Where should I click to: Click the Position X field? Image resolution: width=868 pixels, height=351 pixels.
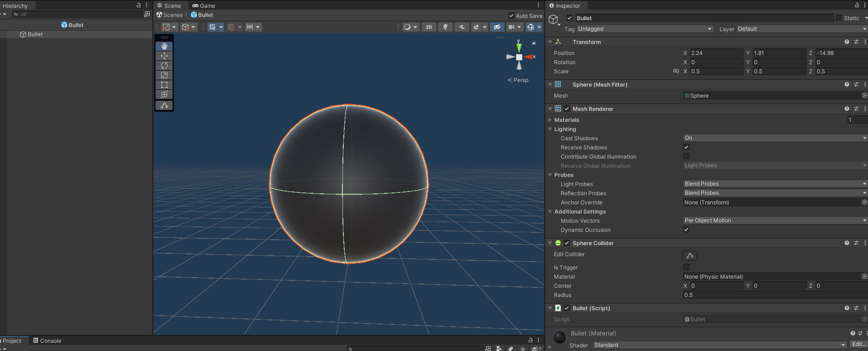point(716,53)
